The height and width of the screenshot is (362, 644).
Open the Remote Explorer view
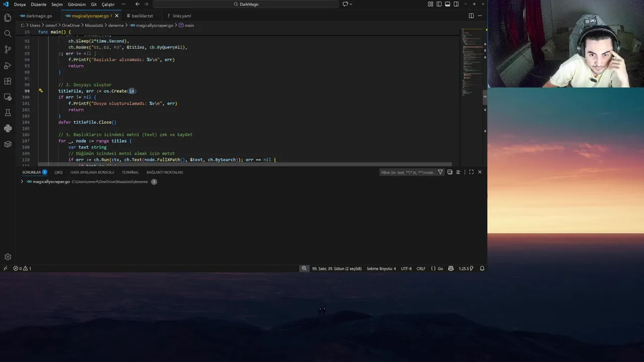coord(8,97)
